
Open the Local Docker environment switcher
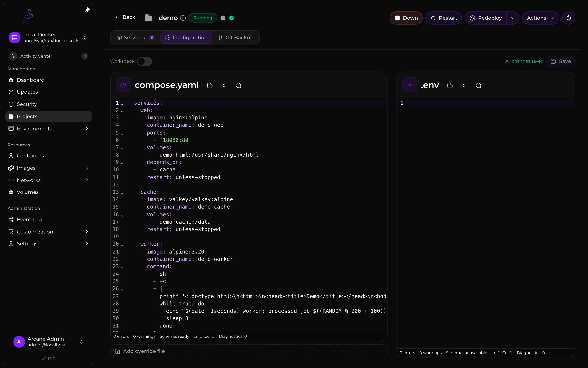[x=48, y=37]
